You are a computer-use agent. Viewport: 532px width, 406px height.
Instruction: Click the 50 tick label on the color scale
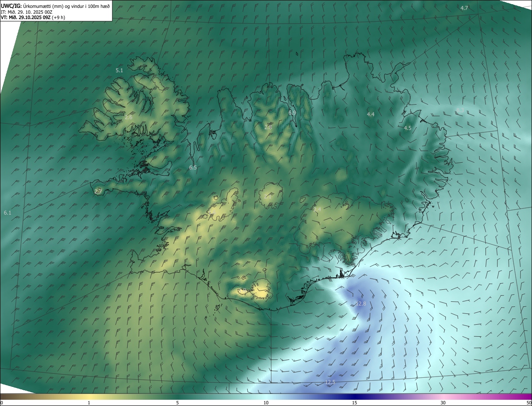click(x=529, y=403)
